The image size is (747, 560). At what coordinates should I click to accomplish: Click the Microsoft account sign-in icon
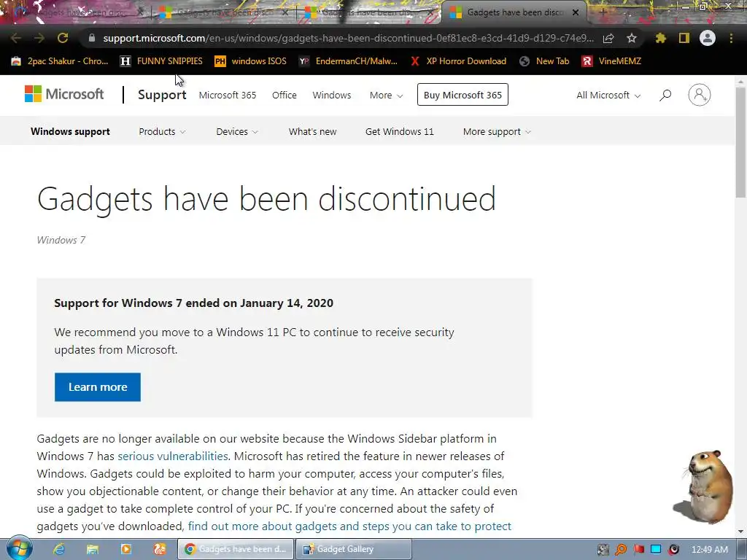(700, 95)
